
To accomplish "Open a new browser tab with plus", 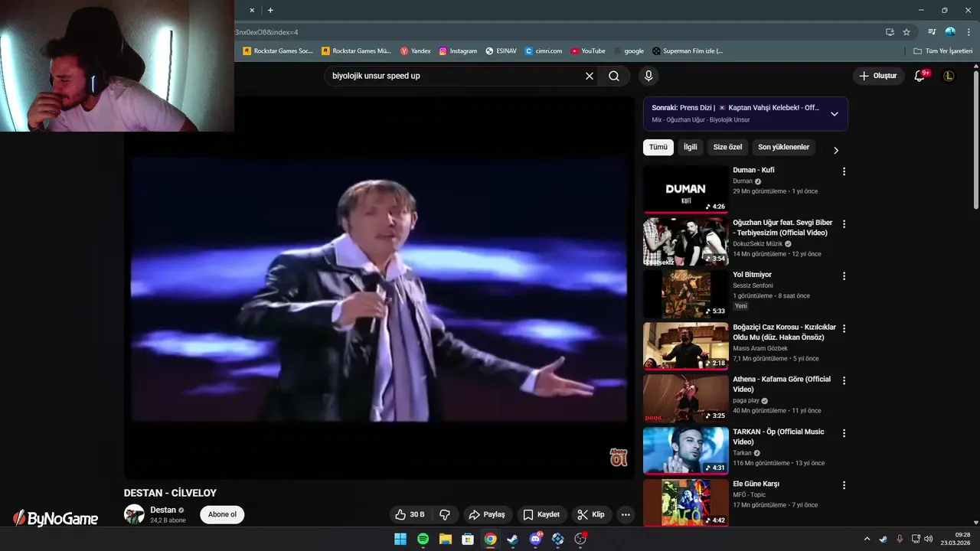I will click(x=270, y=10).
